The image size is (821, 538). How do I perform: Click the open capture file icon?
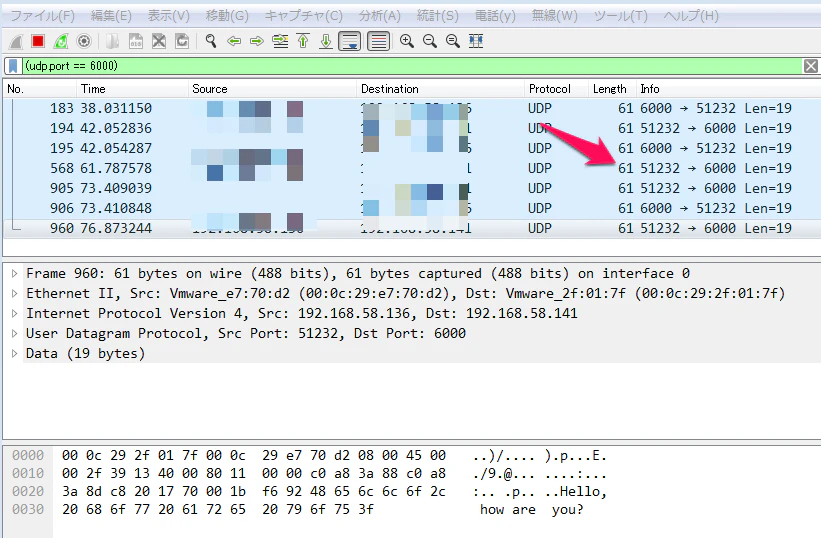(x=113, y=41)
